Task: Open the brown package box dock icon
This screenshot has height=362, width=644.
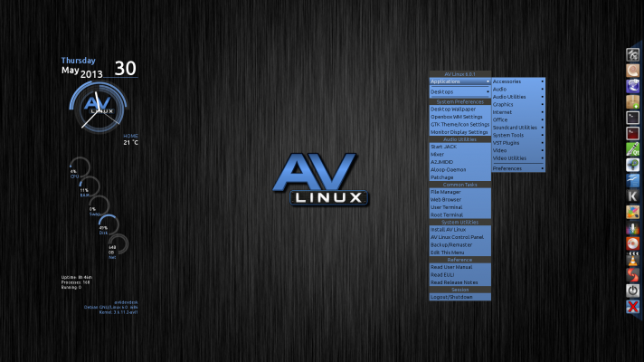Action: 632,102
